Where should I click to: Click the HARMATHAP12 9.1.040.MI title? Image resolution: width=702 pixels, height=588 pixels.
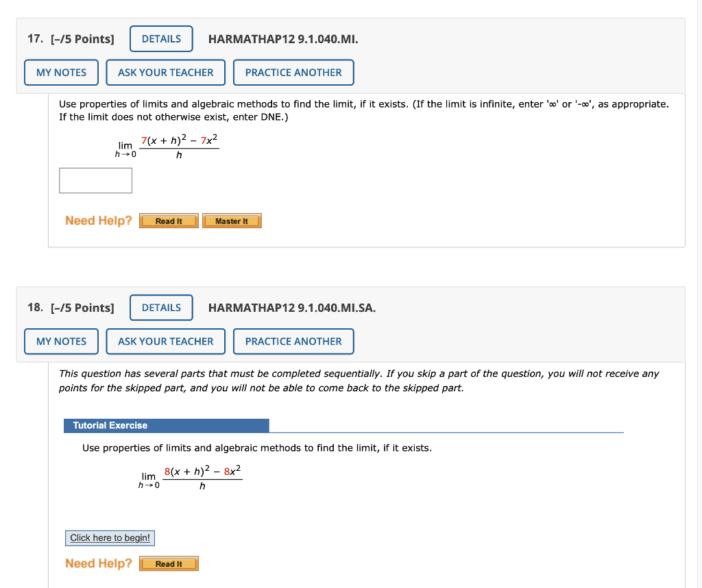(x=283, y=39)
